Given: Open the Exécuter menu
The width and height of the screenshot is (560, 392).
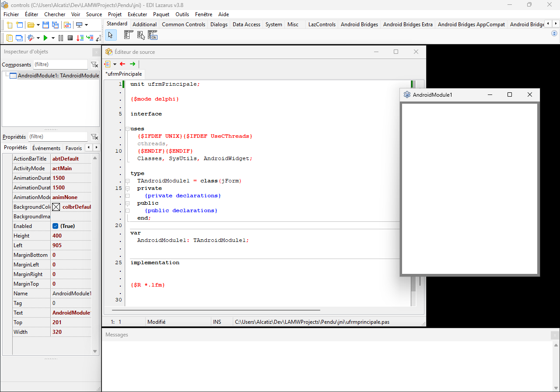Looking at the screenshot, I should point(137,14).
